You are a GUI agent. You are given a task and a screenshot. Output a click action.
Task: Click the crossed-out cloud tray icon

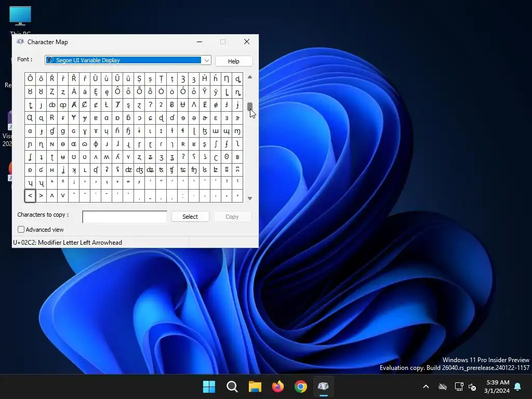(x=443, y=387)
